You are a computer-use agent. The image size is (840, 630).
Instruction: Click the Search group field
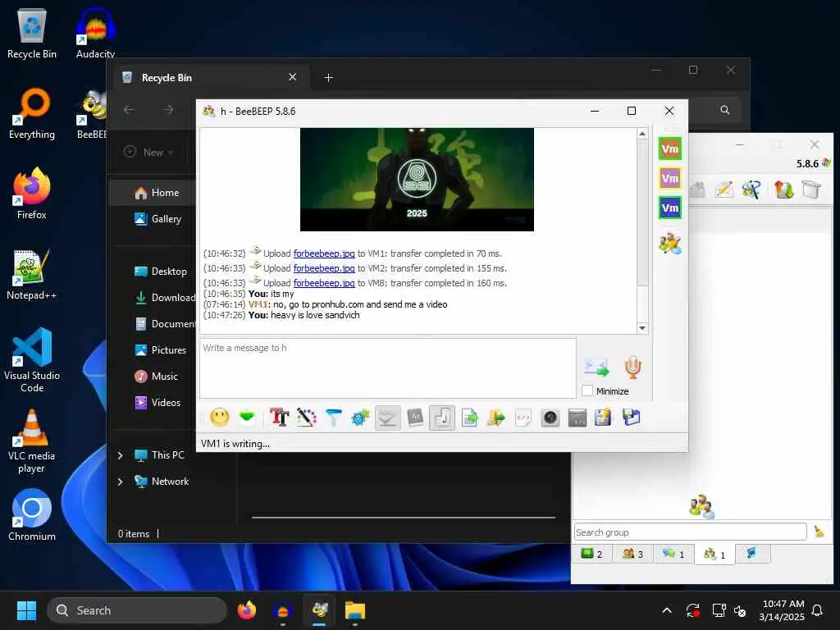point(690,532)
